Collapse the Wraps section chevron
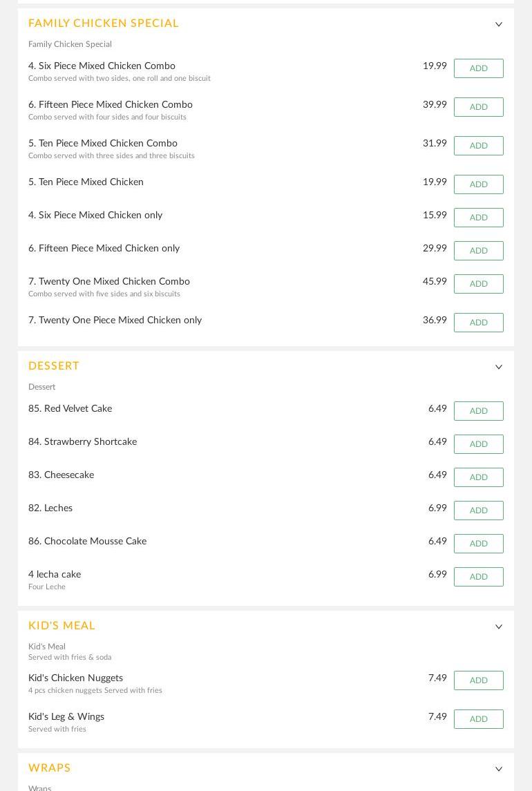 coord(499,769)
